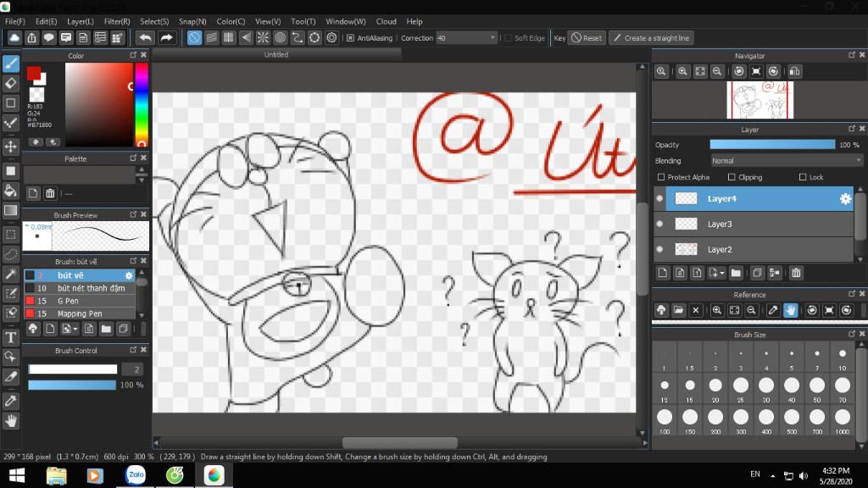Viewport: 868px width, 488px height.
Task: Delete palette color with trash icon
Action: 50,193
